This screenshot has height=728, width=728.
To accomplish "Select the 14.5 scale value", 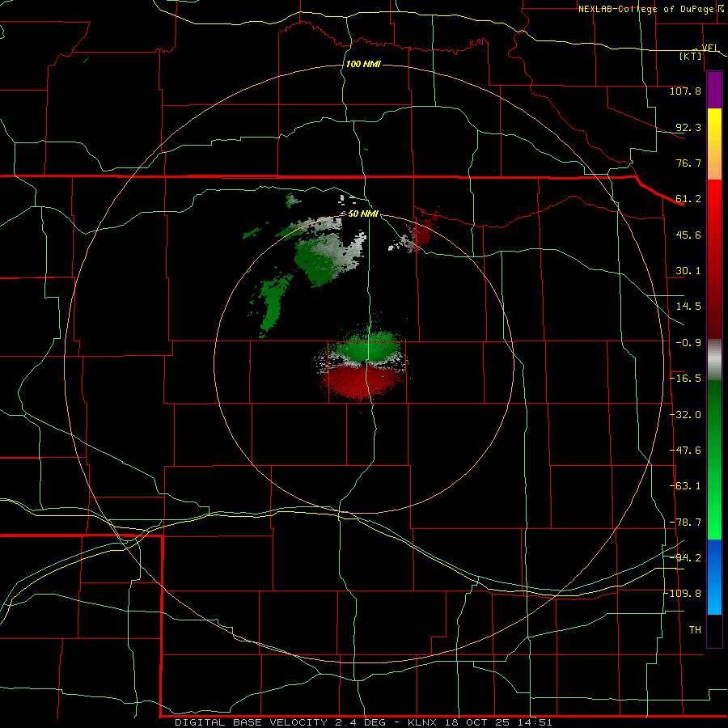I will tap(688, 307).
